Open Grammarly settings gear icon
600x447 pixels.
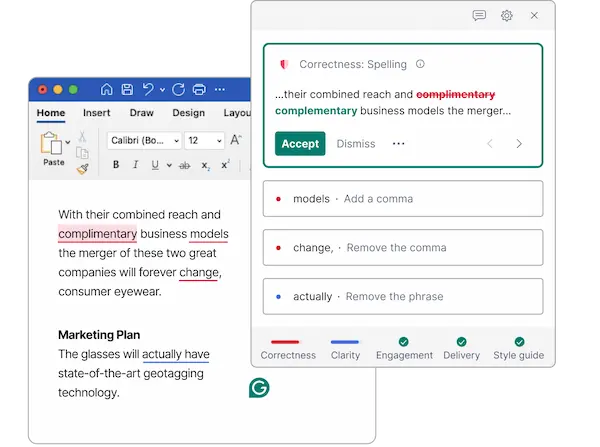(507, 15)
